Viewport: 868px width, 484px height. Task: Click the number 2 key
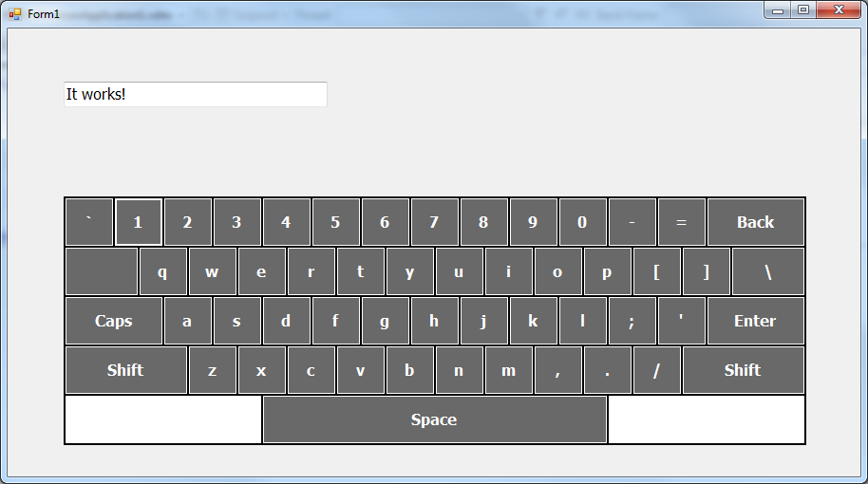pyautogui.click(x=188, y=222)
